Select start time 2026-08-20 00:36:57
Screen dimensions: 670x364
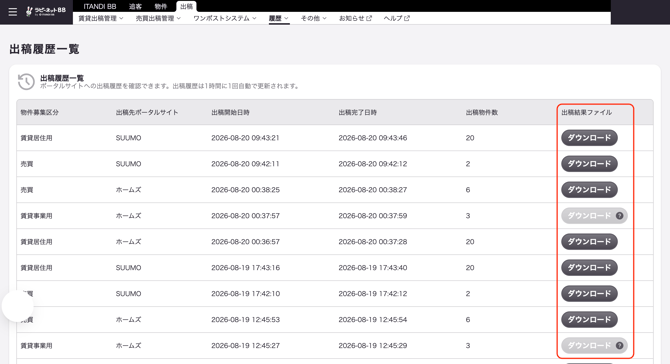coord(245,242)
